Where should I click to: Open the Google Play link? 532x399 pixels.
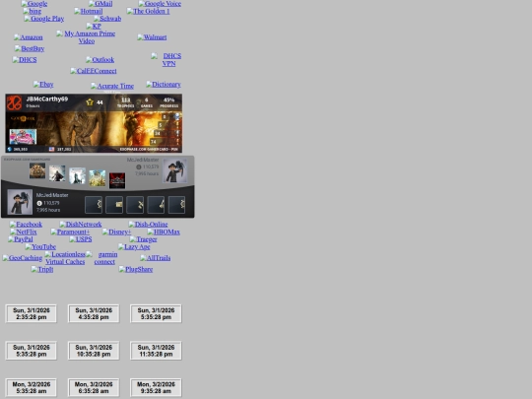(44, 19)
